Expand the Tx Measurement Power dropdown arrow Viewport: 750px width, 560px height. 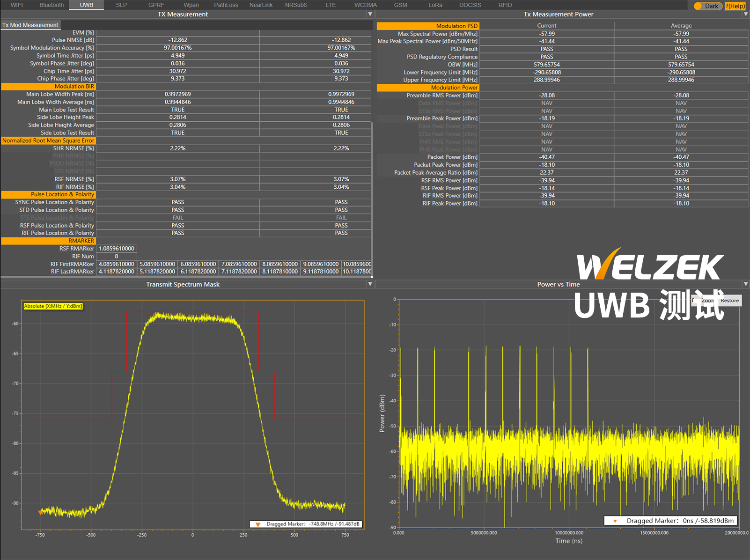pos(745,15)
